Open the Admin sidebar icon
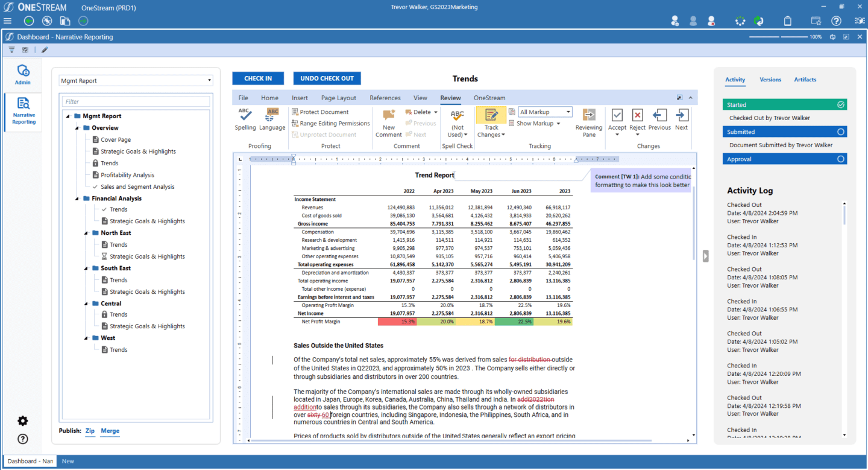Screen dimensions: 868x470 coord(23,75)
